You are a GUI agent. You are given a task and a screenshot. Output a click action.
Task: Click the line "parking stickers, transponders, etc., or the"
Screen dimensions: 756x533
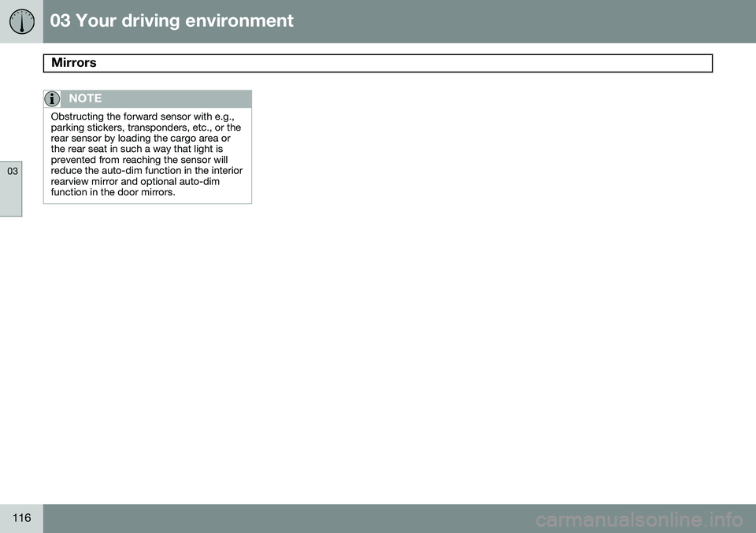[x=146, y=128]
